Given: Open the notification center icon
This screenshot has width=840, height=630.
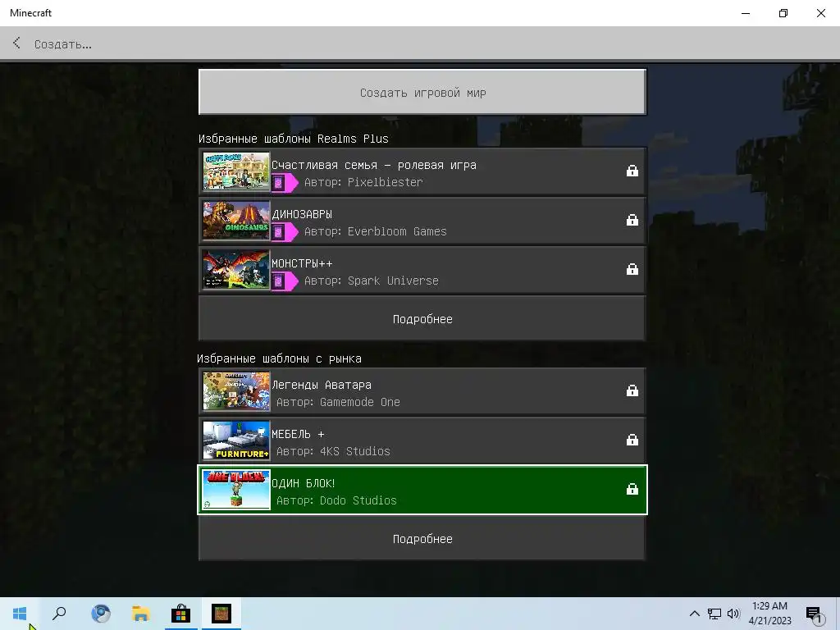Looking at the screenshot, I should click(x=815, y=614).
